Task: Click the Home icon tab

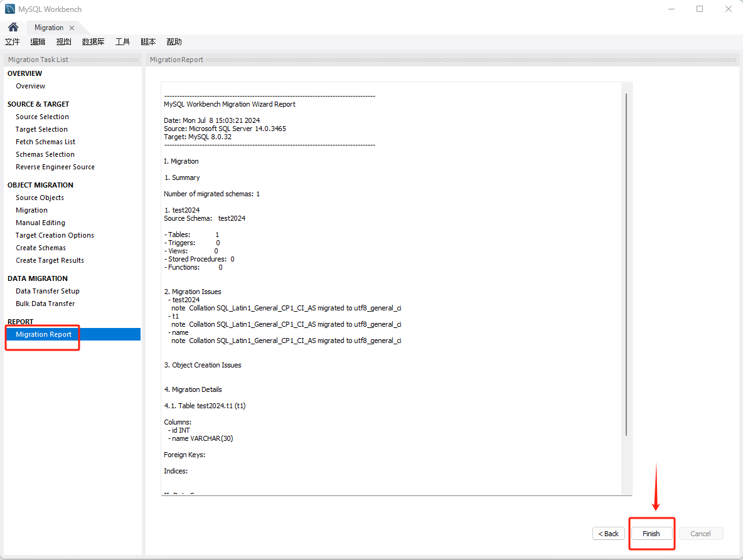Action: 13,28
